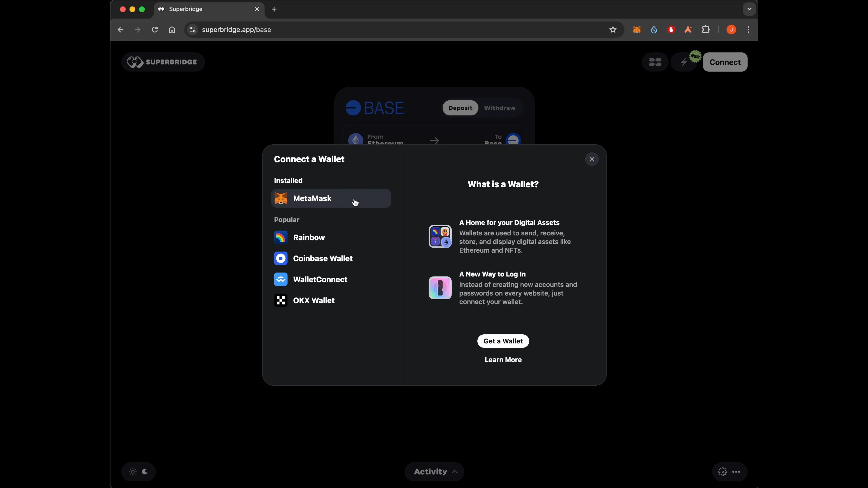Toggle bridge mode to Withdraw
This screenshot has width=868, height=488.
500,108
